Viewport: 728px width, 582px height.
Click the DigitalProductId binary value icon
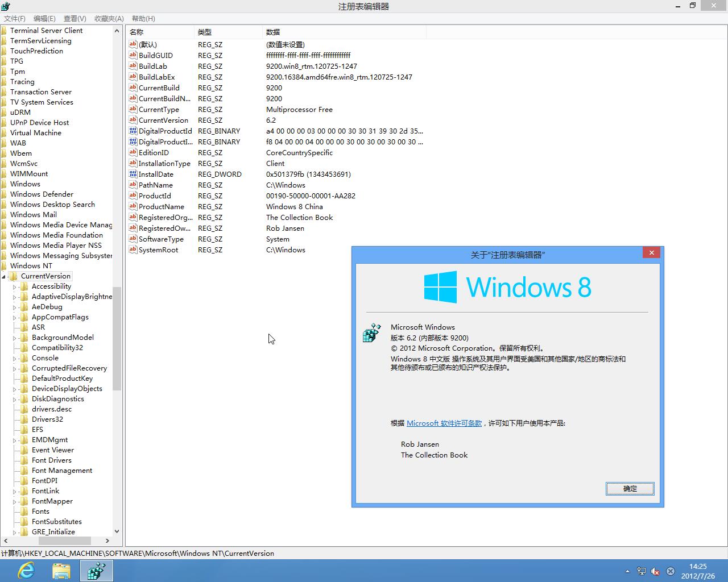(133, 131)
